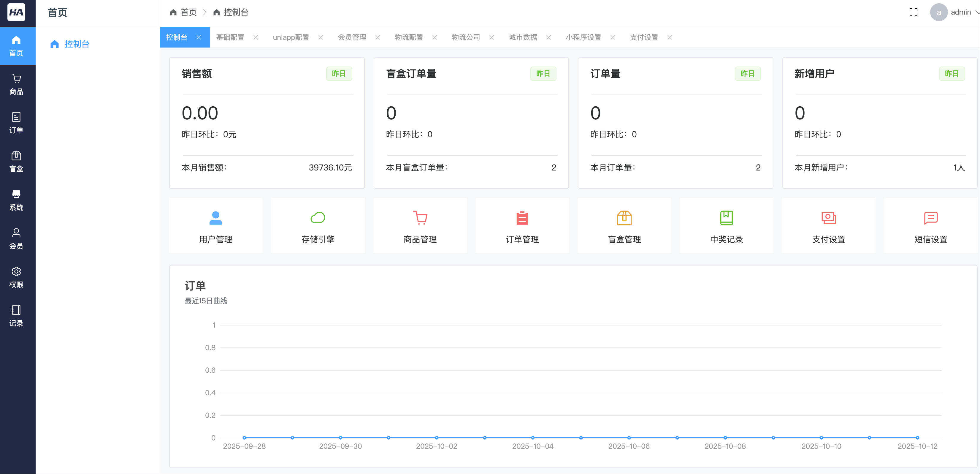
Task: Close the uniapp配置 tab
Action: [x=321, y=37]
